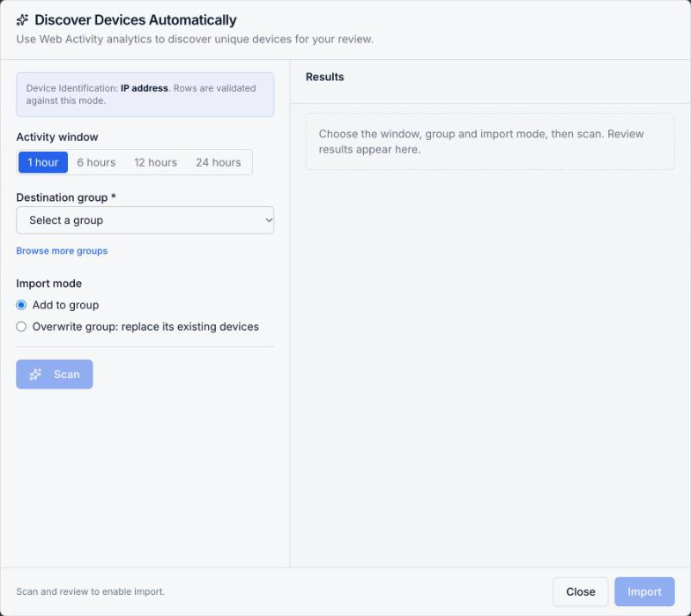
Task: Switch activity window to 12 hours
Action: click(x=155, y=162)
